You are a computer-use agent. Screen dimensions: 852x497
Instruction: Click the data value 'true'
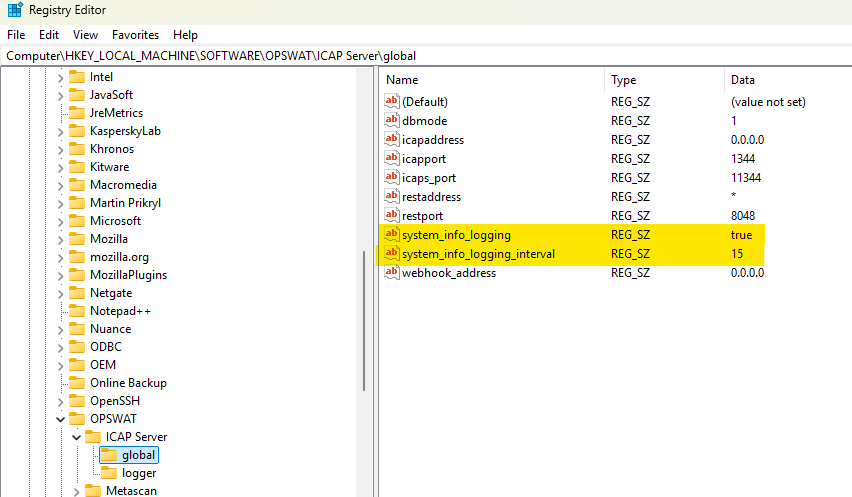(741, 235)
